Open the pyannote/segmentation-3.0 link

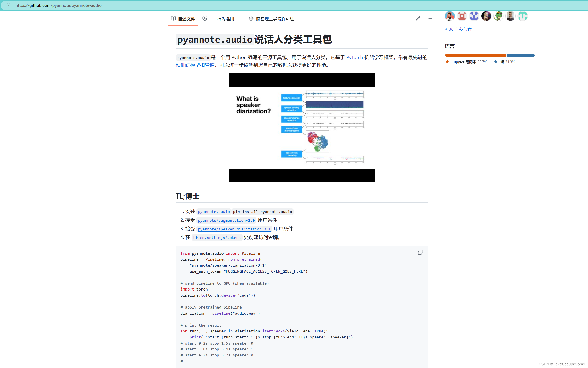pos(226,220)
